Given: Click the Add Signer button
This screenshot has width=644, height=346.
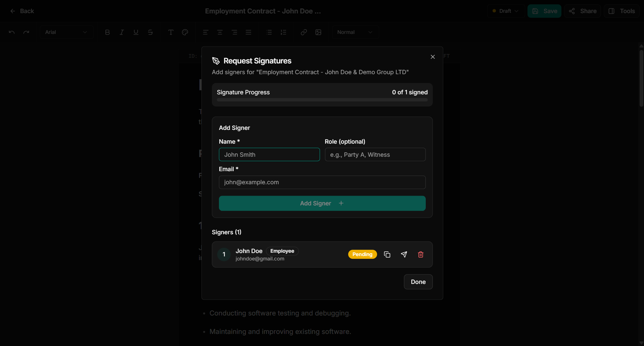Looking at the screenshot, I should click(x=322, y=203).
